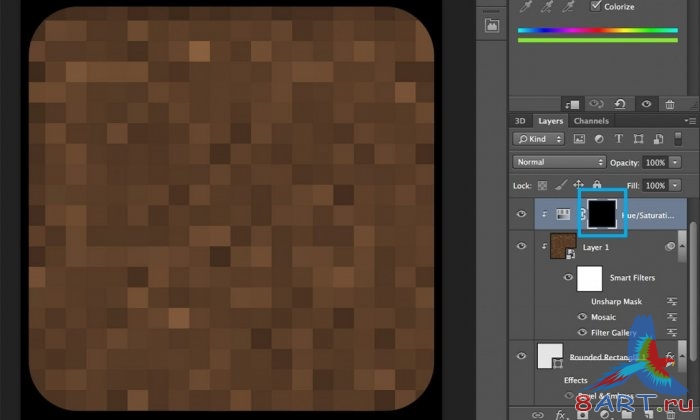Lock image pixels brush icon
Viewport: 700px width, 420px height.
tap(561, 185)
